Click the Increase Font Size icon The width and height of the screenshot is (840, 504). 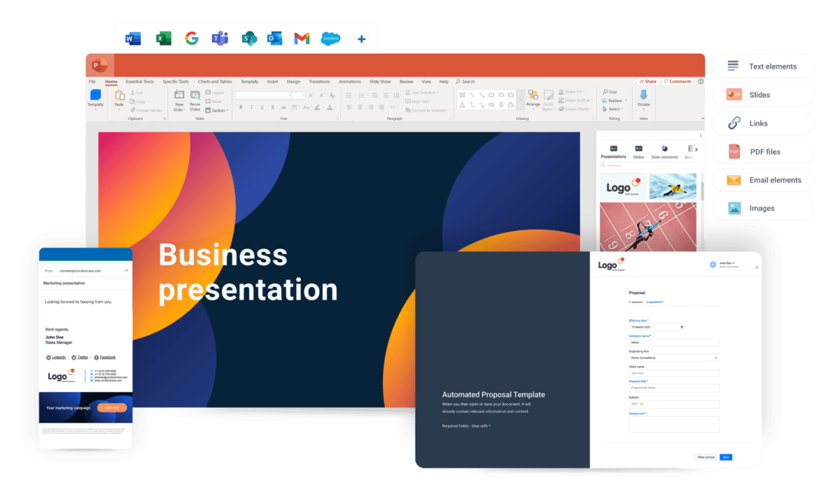(x=311, y=95)
